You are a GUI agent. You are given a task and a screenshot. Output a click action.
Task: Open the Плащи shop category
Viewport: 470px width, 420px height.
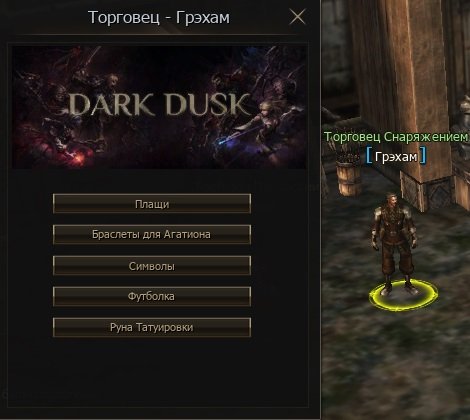(x=152, y=203)
